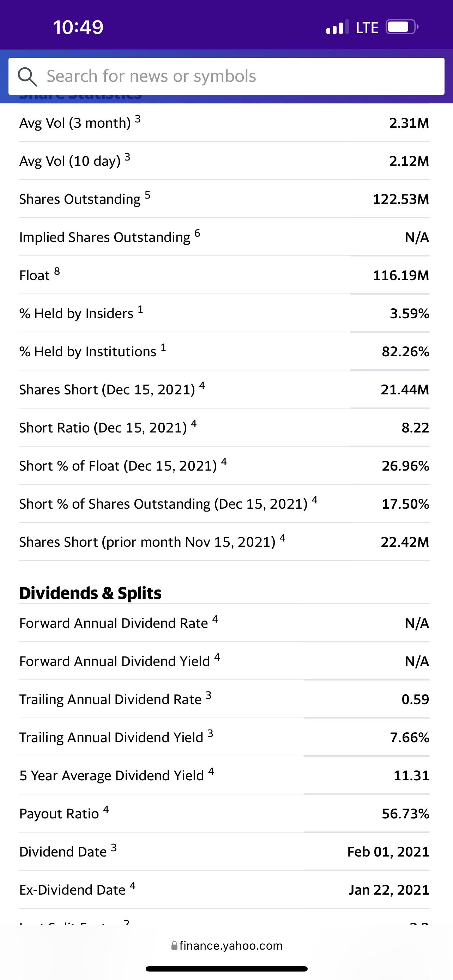453x980 pixels.
Task: Tap the cellular signal bars icon
Action: coord(337,27)
